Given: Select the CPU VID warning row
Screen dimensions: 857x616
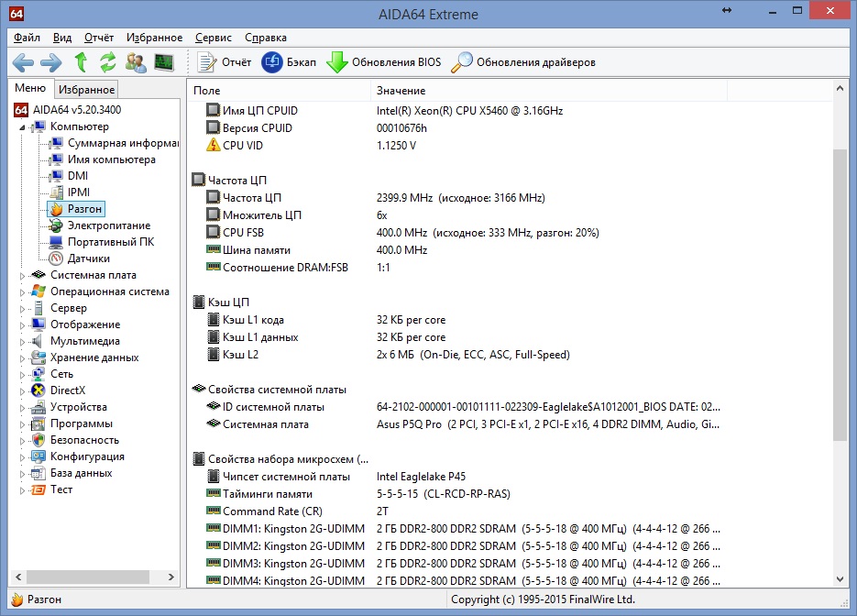Looking at the screenshot, I should pos(465,146).
